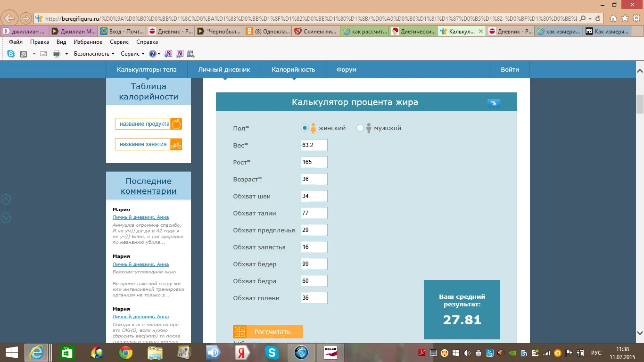Click the 'Вес' input field
Screen dimensions: 644x362
click(x=314, y=145)
